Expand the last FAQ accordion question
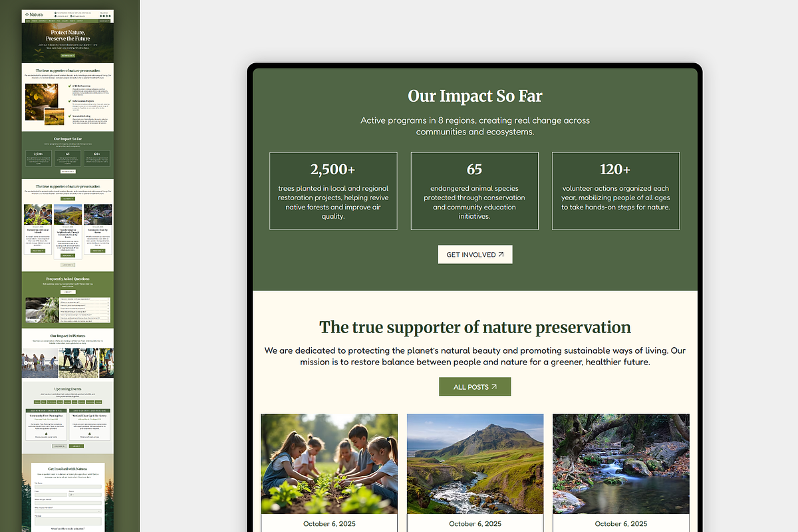The image size is (798, 532). pyautogui.click(x=84, y=321)
